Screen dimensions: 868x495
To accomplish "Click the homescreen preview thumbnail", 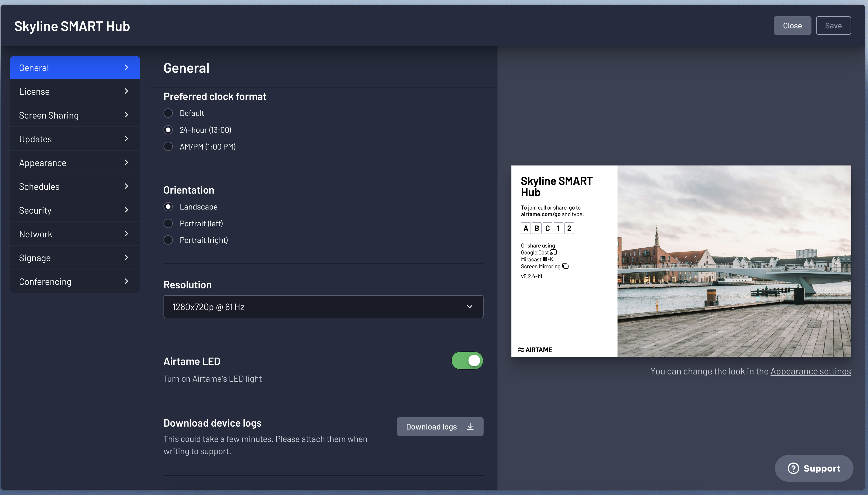I will tap(681, 261).
